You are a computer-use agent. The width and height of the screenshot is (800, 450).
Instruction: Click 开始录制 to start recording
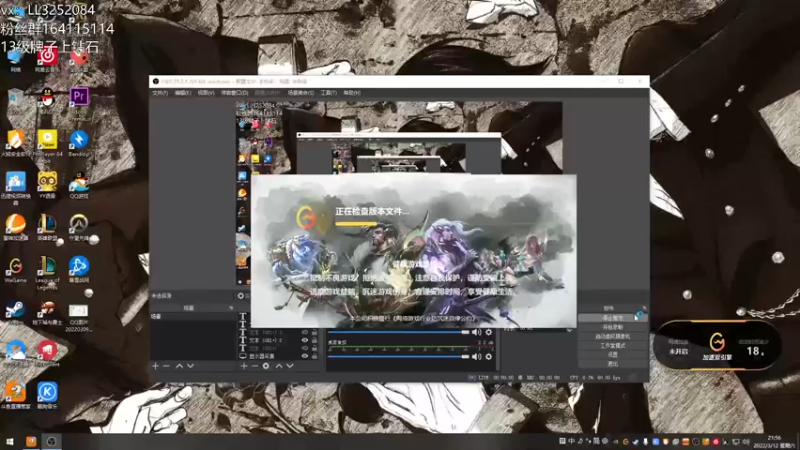(x=613, y=327)
